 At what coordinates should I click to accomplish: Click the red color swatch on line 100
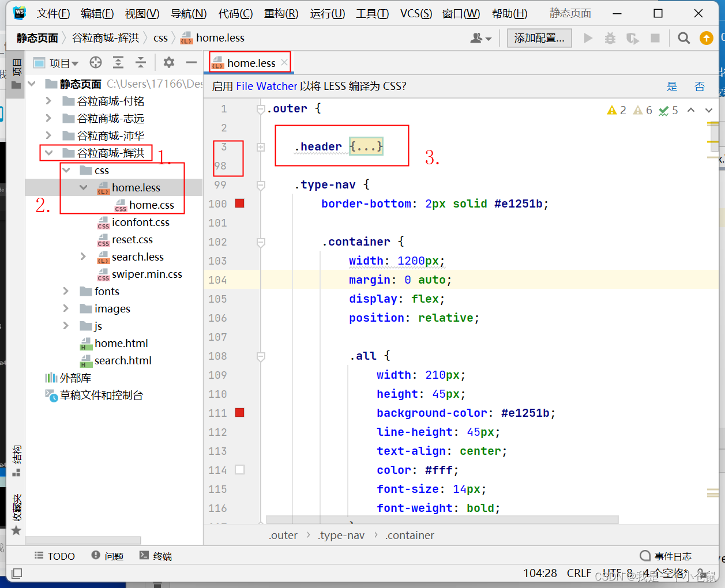click(240, 203)
